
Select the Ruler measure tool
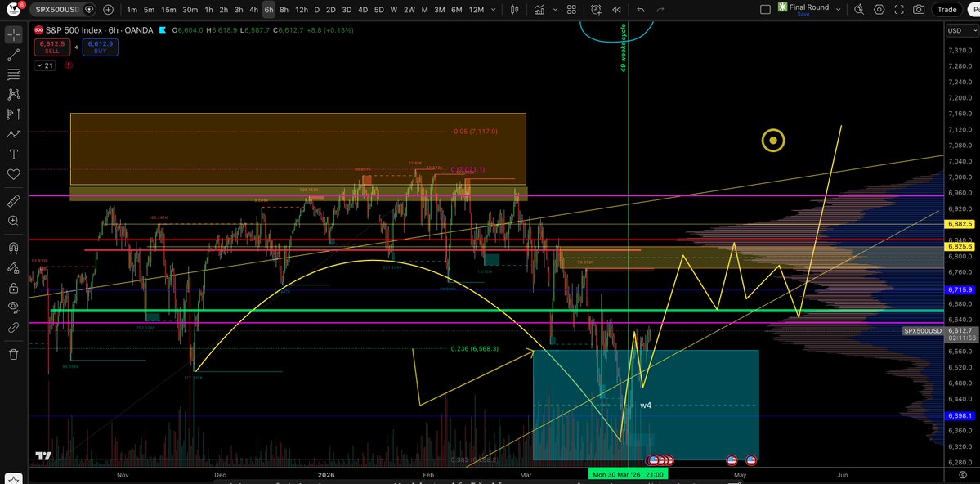coord(13,200)
